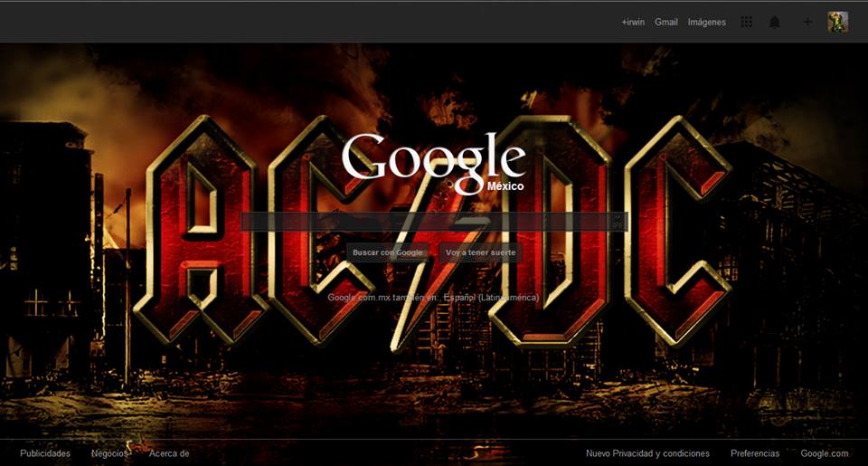Click Buscar con Google button
The width and height of the screenshot is (868, 466).
(x=388, y=252)
